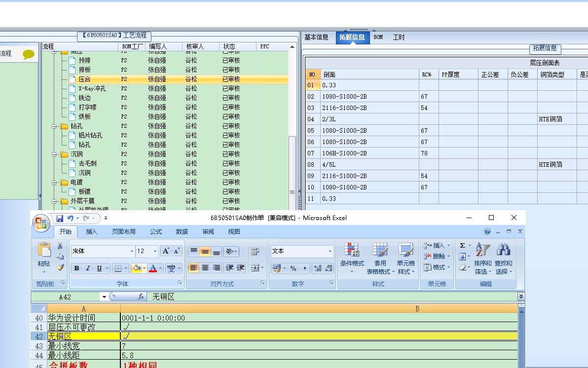588x368 pixels.
Task: Click 插入 cells button
Action: tap(437, 246)
